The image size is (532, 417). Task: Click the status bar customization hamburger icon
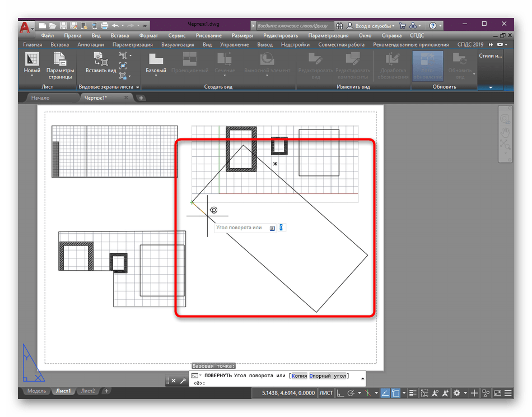(508, 393)
